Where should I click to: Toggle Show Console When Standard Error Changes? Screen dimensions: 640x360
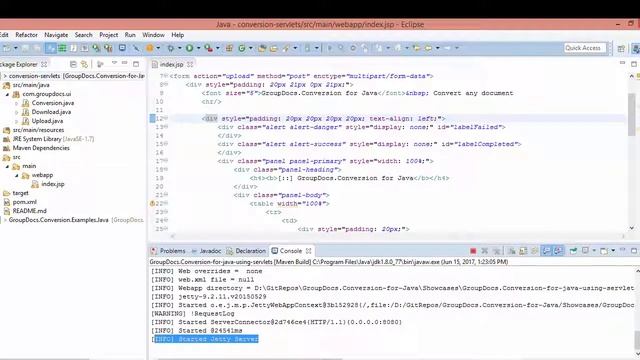coord(558,251)
